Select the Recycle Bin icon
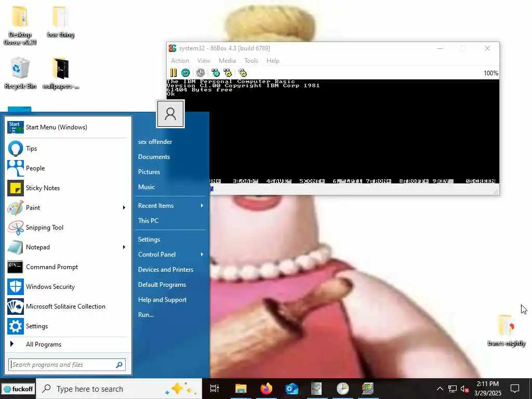 [20, 73]
